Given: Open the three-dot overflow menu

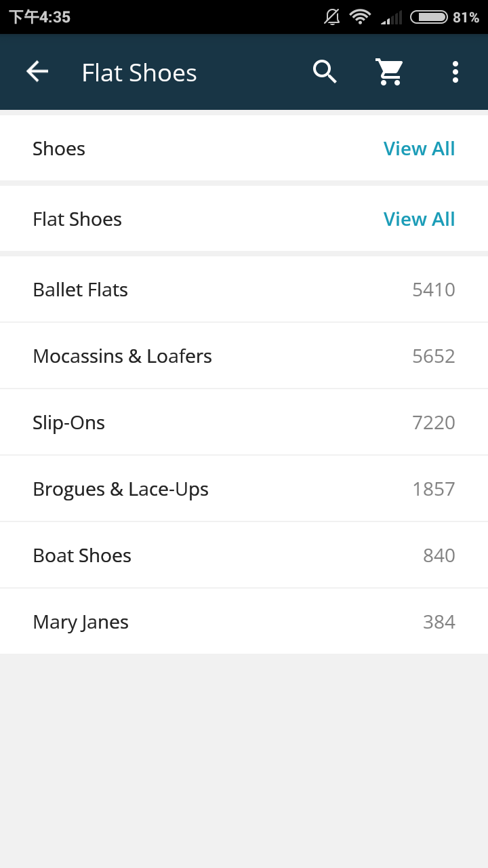Looking at the screenshot, I should coord(455,71).
